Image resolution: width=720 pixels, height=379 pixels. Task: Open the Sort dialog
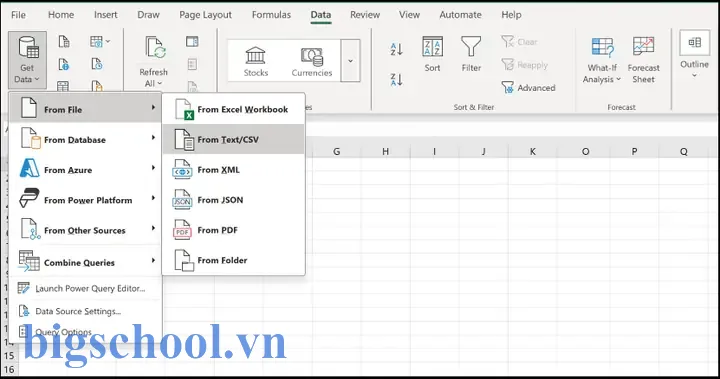pyautogui.click(x=432, y=54)
